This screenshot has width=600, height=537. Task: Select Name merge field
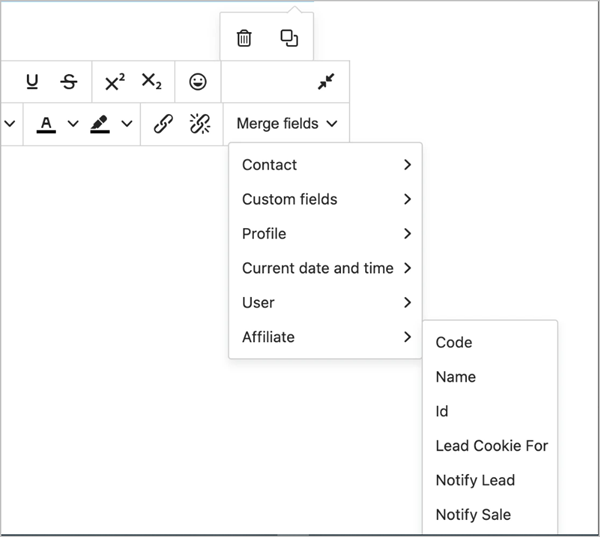point(490,377)
